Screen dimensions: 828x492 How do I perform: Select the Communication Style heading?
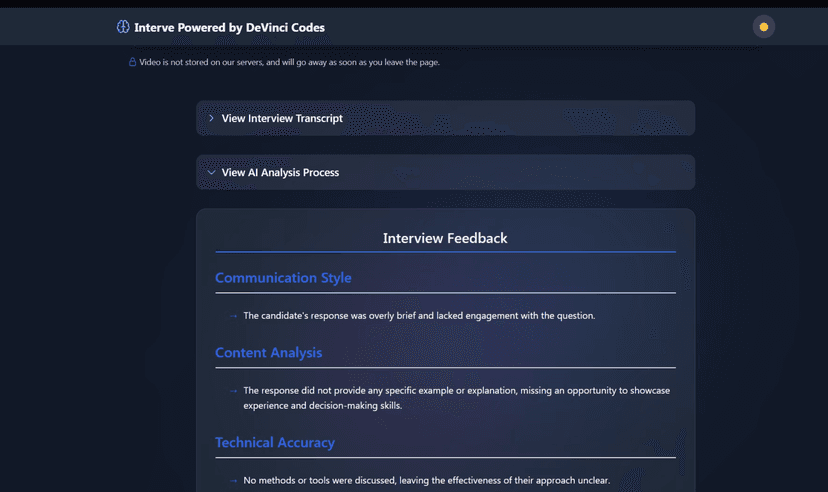click(x=283, y=278)
